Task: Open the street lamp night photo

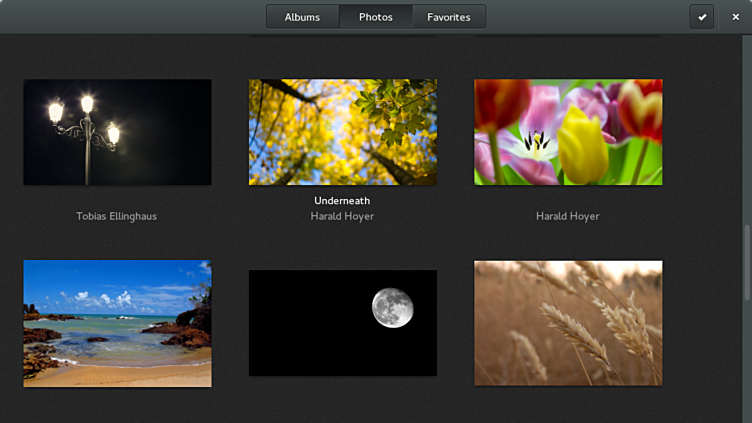Action: point(117,132)
